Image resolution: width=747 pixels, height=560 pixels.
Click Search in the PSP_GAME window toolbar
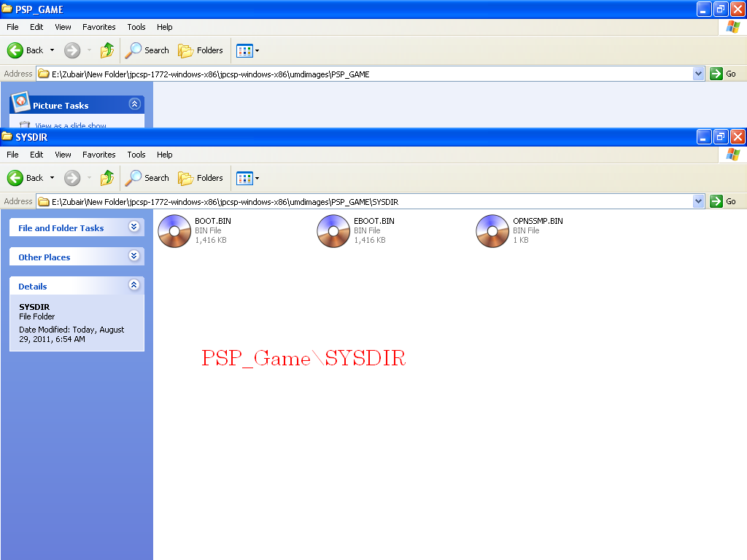[147, 50]
